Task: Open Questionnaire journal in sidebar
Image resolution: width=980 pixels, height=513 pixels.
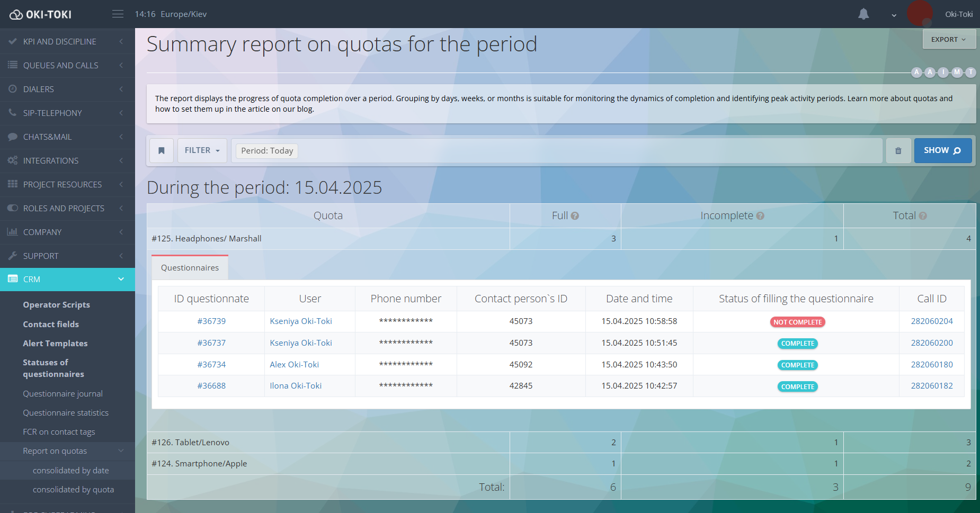Action: tap(63, 394)
